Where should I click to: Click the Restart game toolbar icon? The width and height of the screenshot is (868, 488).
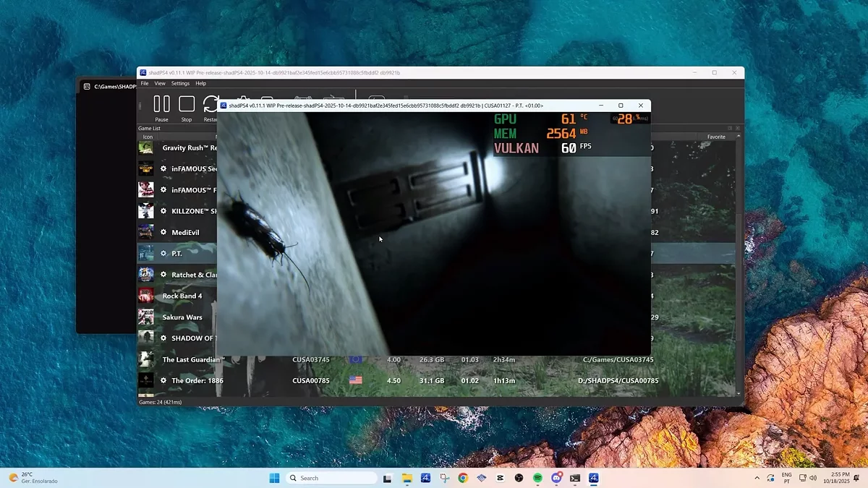[x=211, y=106]
